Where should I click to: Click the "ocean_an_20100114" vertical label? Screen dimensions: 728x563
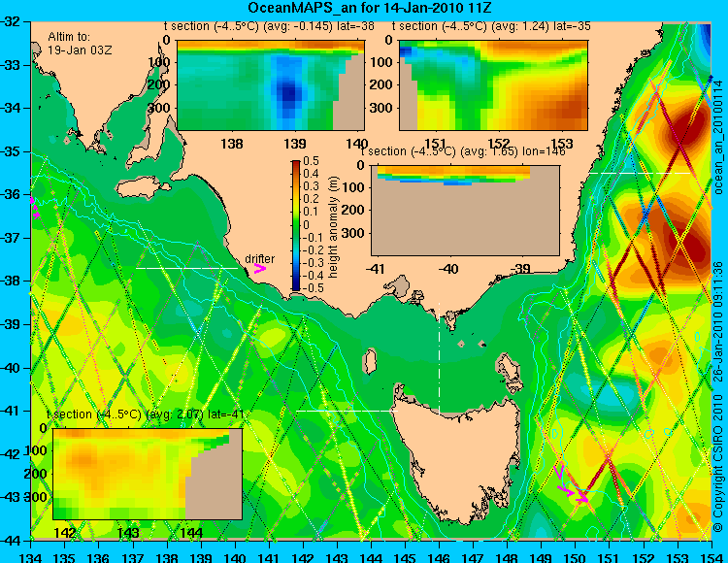tap(718, 137)
